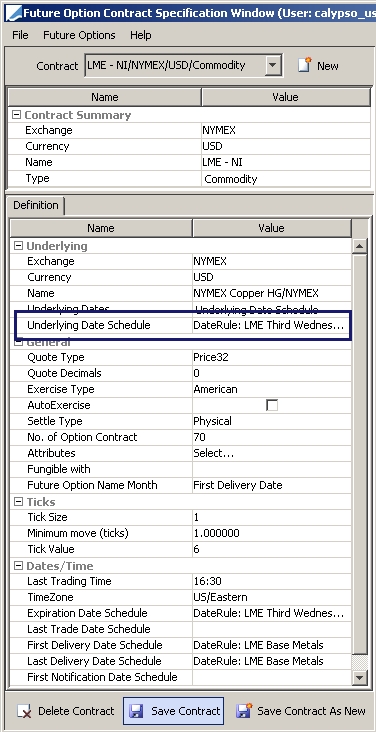Click the Name column header in Definition table

[101, 228]
